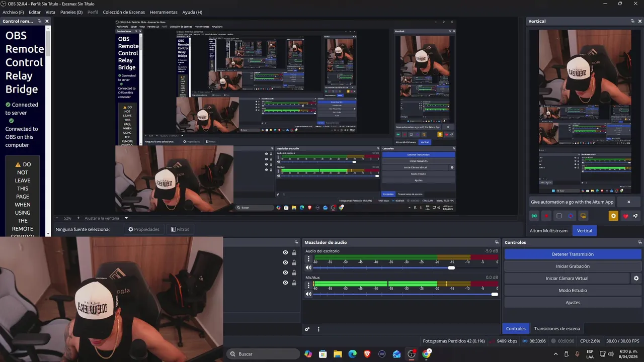This screenshot has height=362, width=644.
Task: Float the Controles dock with its pop-out icon
Action: [x=639, y=242]
